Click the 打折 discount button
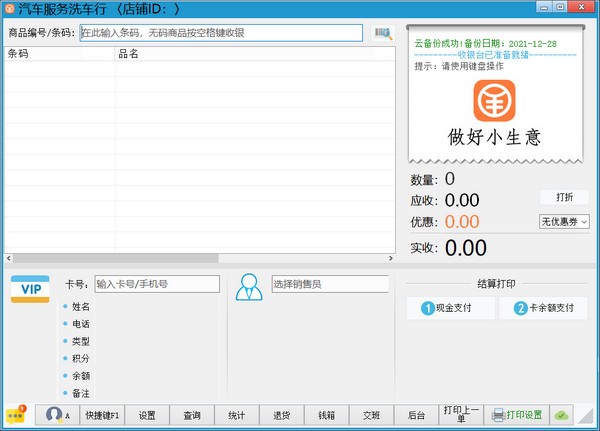The width and height of the screenshot is (600, 431). pos(564,197)
